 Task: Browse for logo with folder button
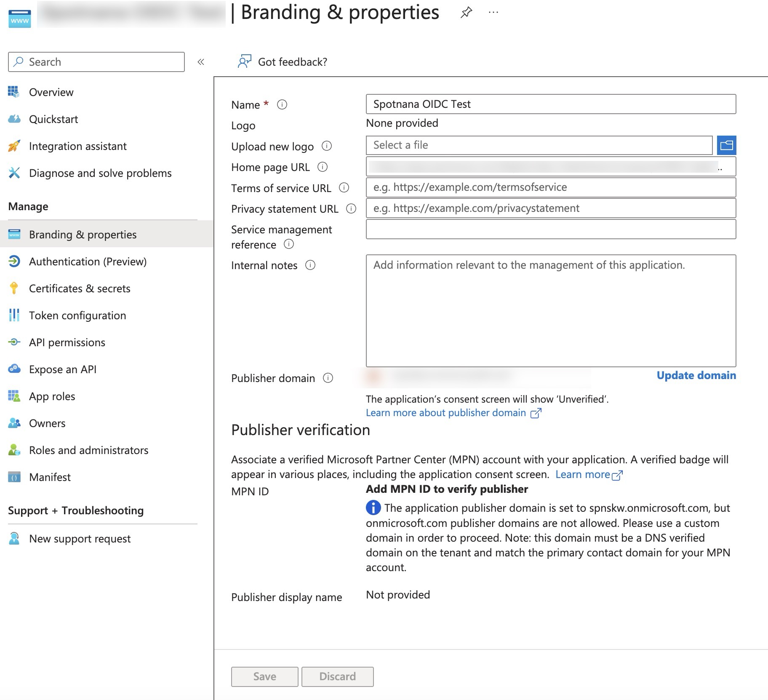[x=726, y=145]
